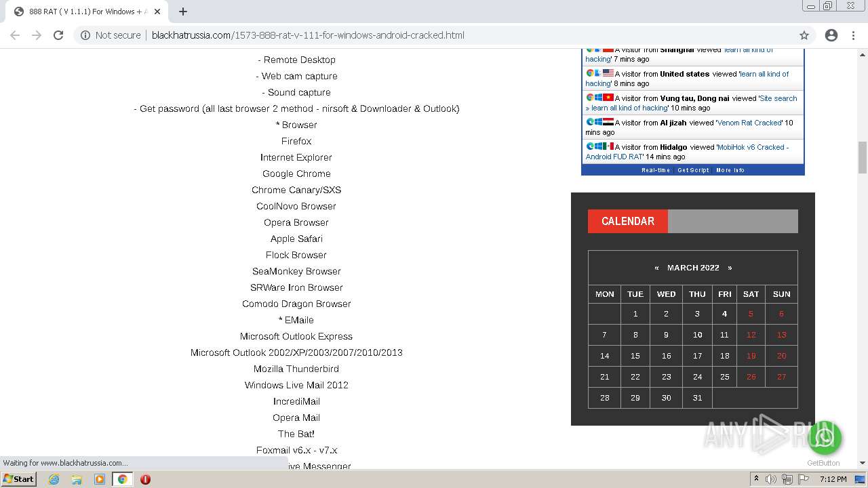868x488 pixels.
Task: Open the media player taskbar icon
Action: [x=100, y=479]
